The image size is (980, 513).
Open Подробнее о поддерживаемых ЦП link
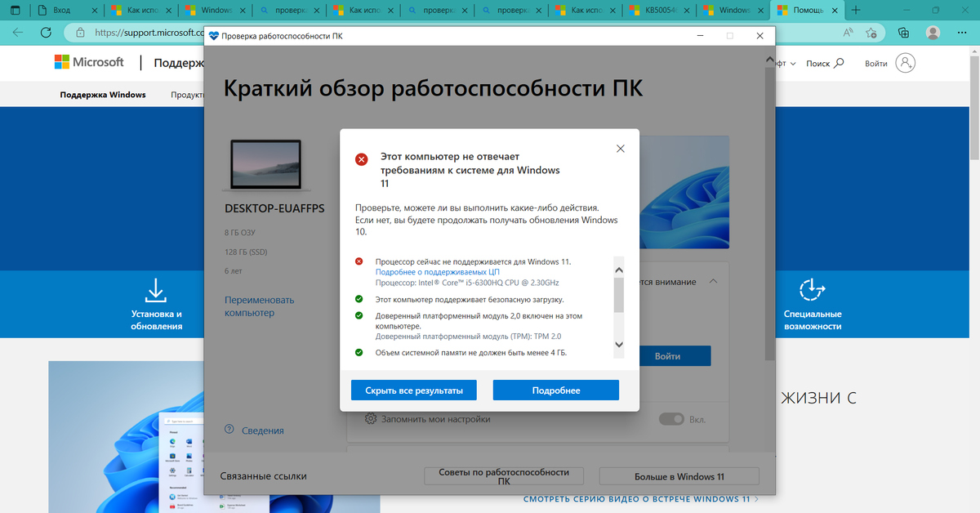(437, 272)
